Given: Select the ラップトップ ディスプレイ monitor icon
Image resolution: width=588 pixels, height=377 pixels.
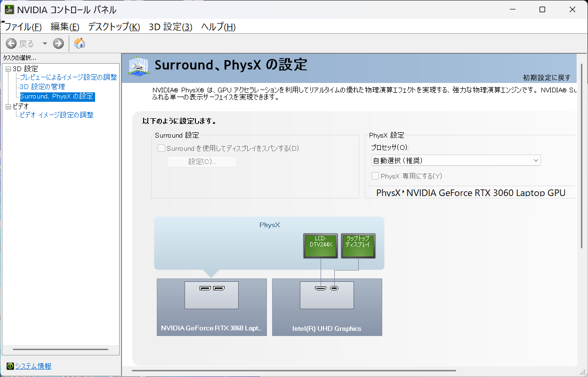Looking at the screenshot, I should tap(358, 246).
